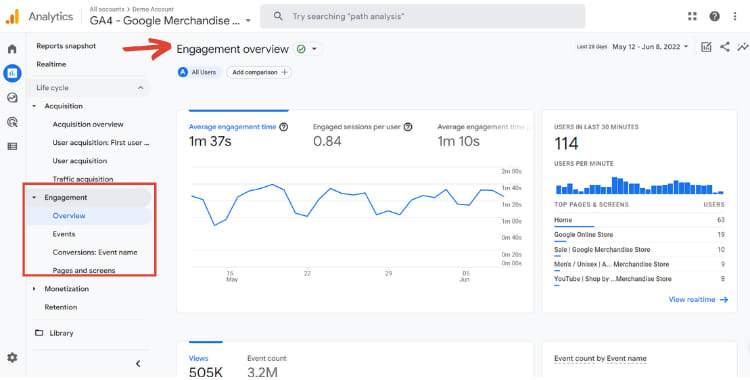This screenshot has width=750, height=380.
Task: Click the Add comparison button
Action: 259,72
